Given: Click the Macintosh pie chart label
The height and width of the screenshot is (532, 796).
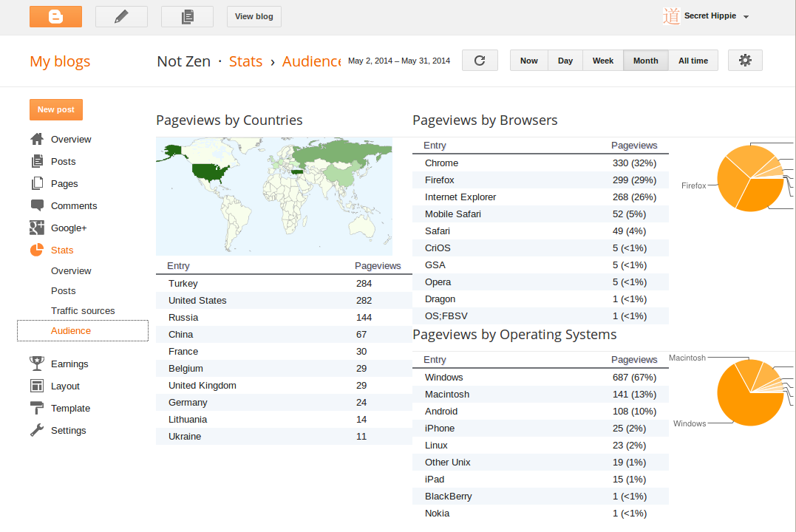Looking at the screenshot, I should point(687,358).
